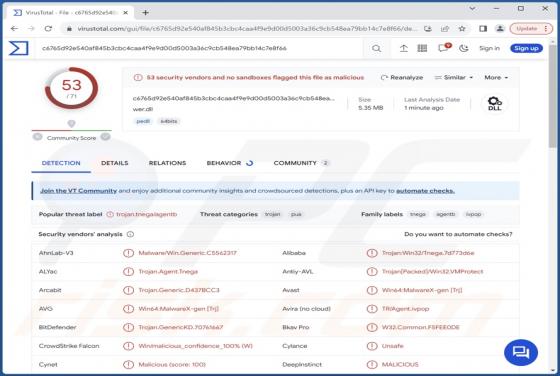Click the trojan.tnega/agentb threat label
The image size is (560, 376).
click(x=146, y=214)
